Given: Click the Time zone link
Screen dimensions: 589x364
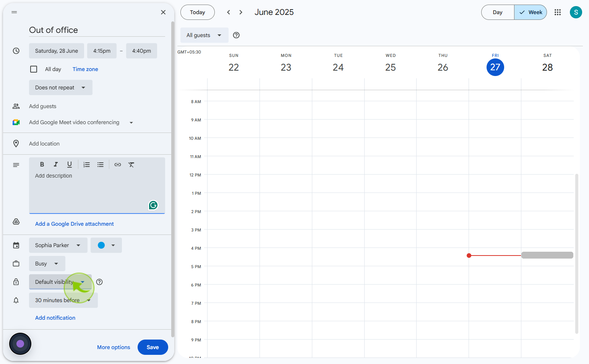Looking at the screenshot, I should (x=85, y=69).
